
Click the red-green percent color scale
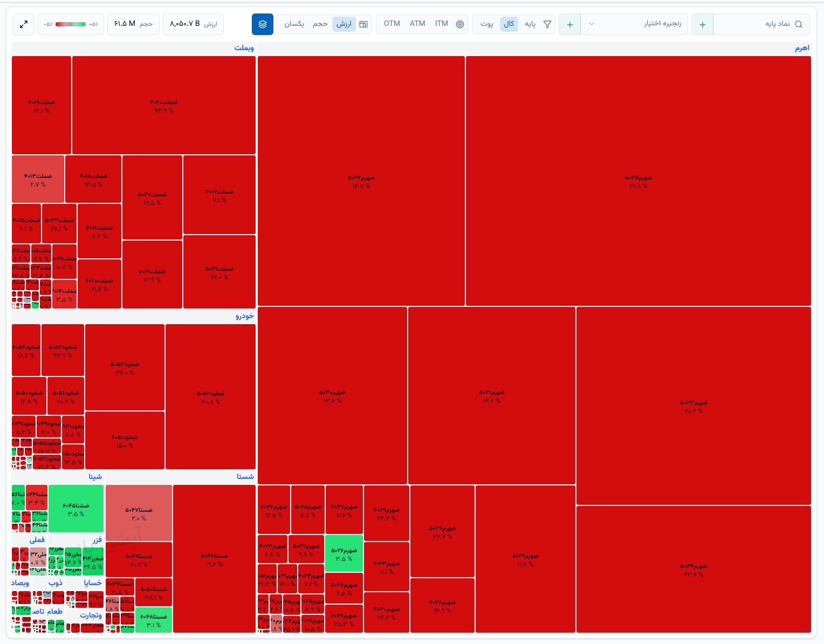click(x=71, y=24)
